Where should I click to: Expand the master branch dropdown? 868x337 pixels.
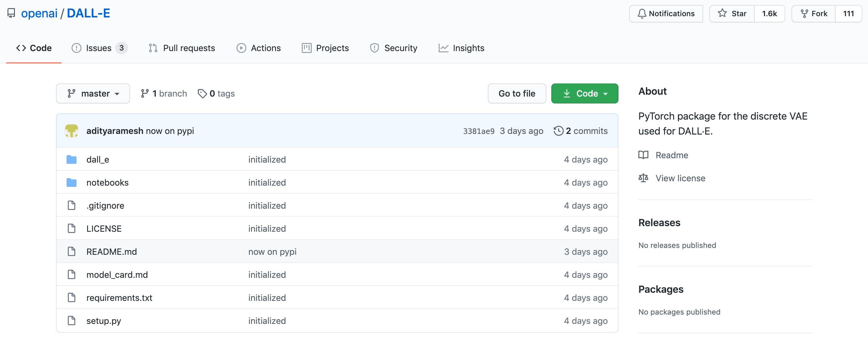tap(92, 93)
